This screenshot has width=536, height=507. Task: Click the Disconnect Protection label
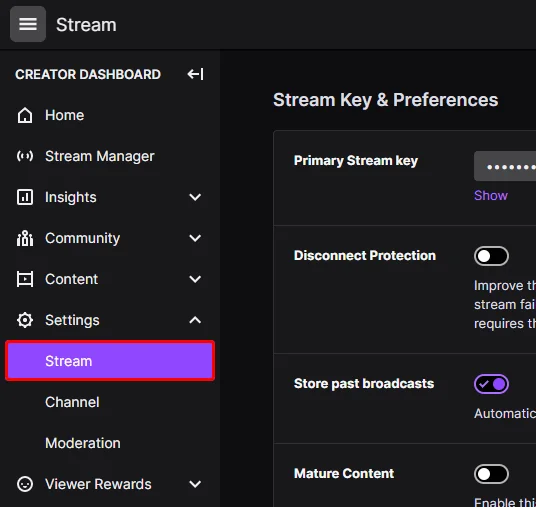[x=365, y=256]
